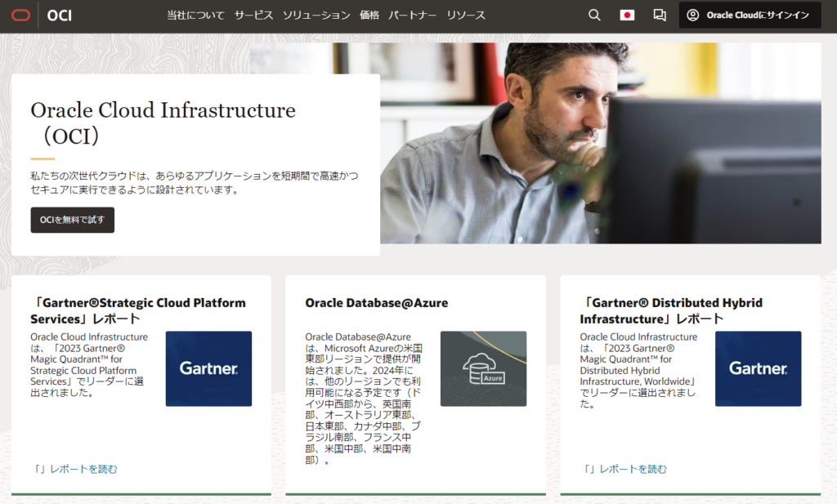This screenshot has width=837, height=504.
Task: Click the Azure database cloud thumbnail
Action: tap(484, 368)
